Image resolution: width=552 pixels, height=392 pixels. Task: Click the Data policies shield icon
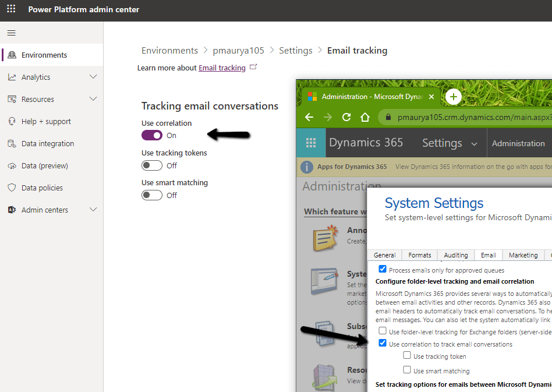tap(12, 188)
